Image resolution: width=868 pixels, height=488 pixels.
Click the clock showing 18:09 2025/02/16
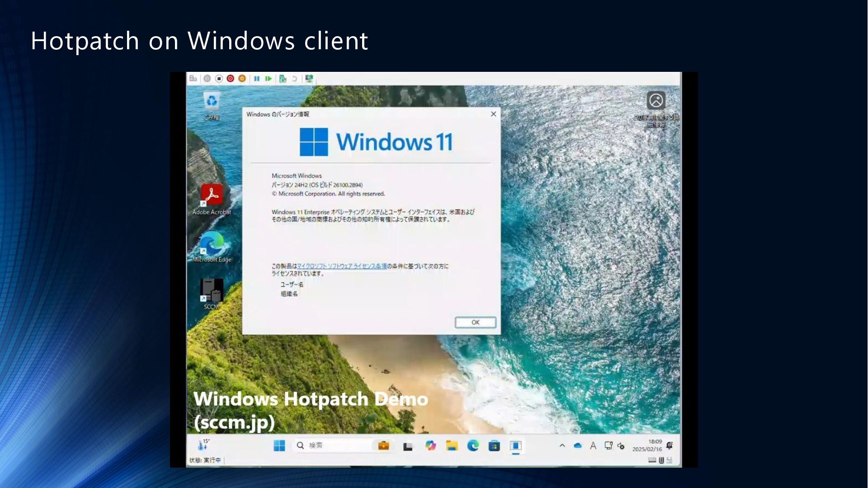(x=647, y=446)
